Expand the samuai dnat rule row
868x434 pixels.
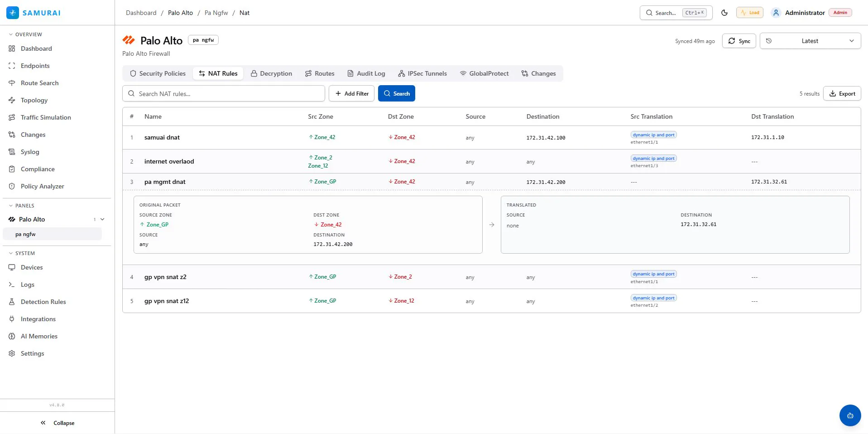click(491, 138)
